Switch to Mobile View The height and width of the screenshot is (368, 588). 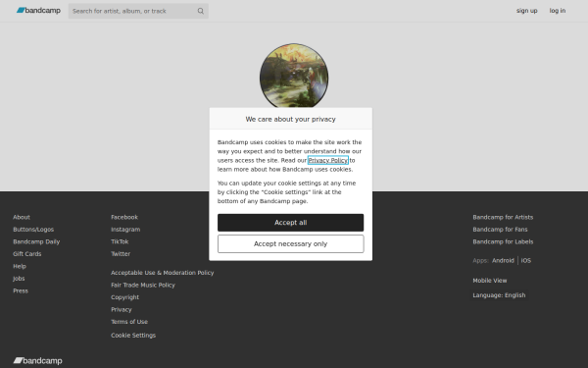point(490,281)
